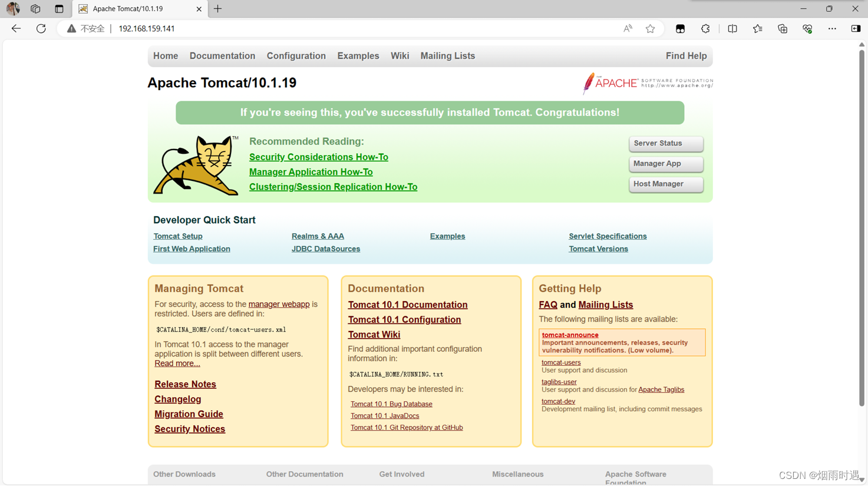Open the Migration Guide link
This screenshot has height=486, width=868.
pos(189,414)
